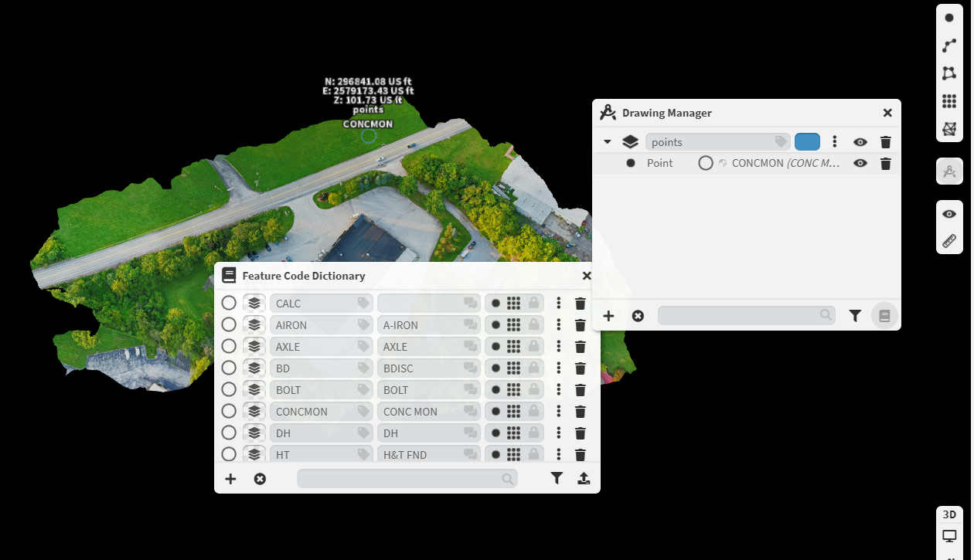Open Feature Code Dictionary from Drawing Manager
Image resolution: width=974 pixels, height=560 pixels.
click(x=885, y=315)
